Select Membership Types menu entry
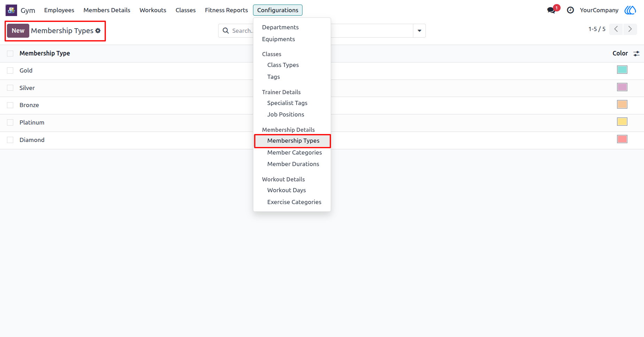Screen dimensions: 644x337 (x=292, y=141)
